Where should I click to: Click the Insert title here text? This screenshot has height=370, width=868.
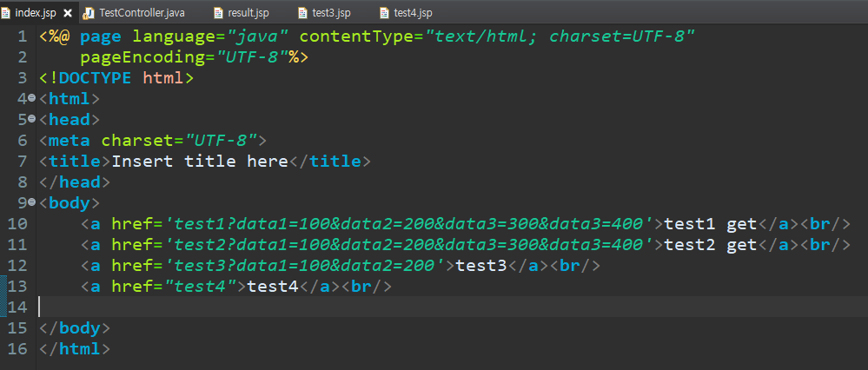point(200,162)
